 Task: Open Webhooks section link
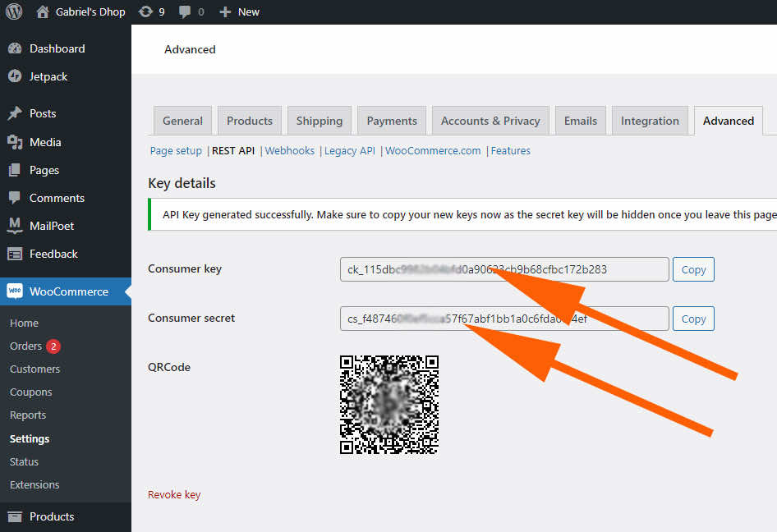pyautogui.click(x=289, y=150)
